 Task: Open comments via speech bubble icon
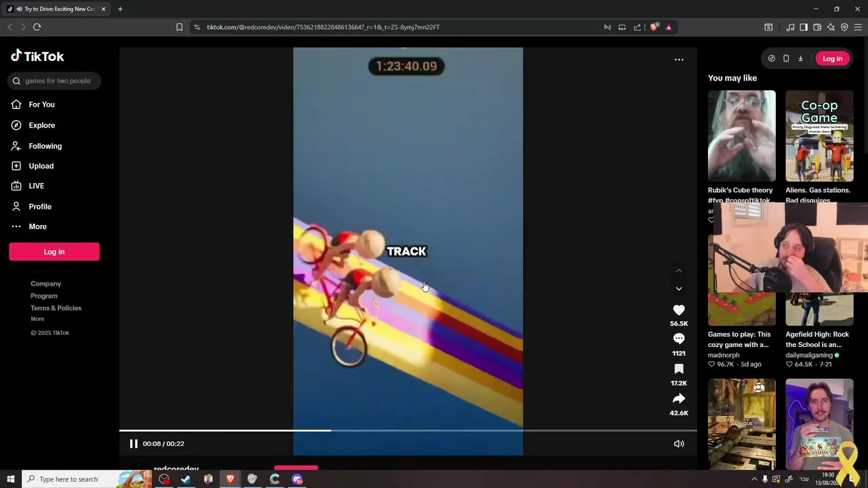pos(679,339)
